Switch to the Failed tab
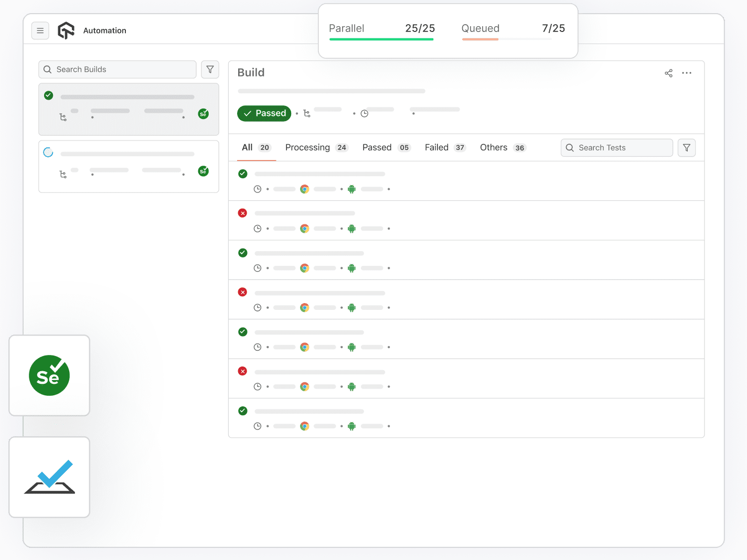Viewport: 747px width, 560px height. pyautogui.click(x=445, y=148)
